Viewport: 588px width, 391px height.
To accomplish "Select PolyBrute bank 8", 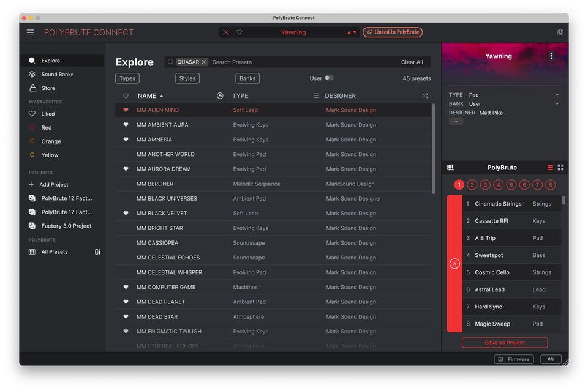I will point(551,185).
